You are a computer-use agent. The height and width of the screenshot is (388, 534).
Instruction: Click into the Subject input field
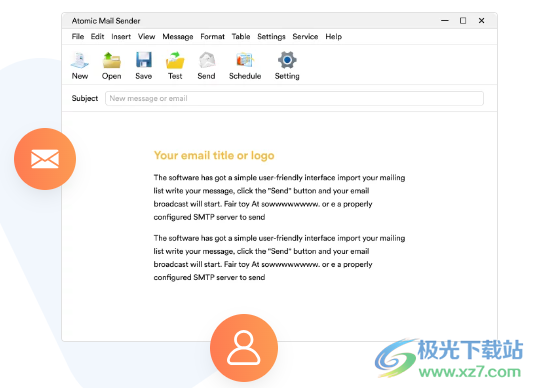point(294,98)
